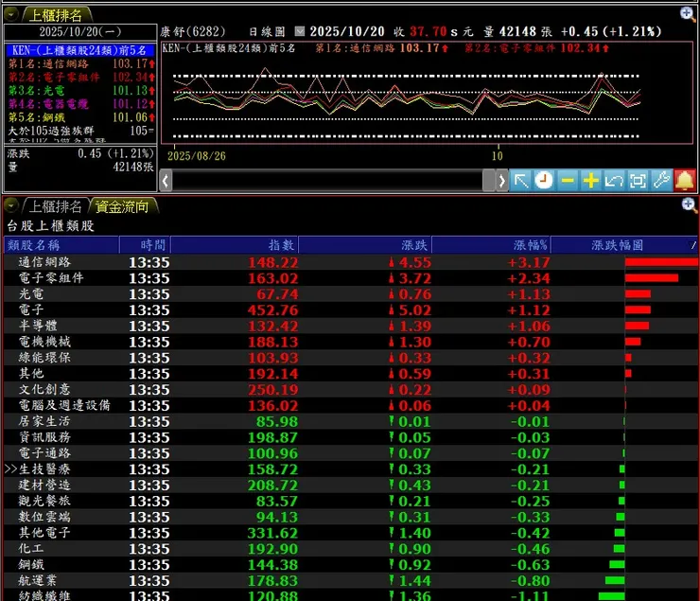Select KEN-(上櫃類股24類)前5名 highlighted row
Viewport: 700px width, 601px height.
coord(80,50)
